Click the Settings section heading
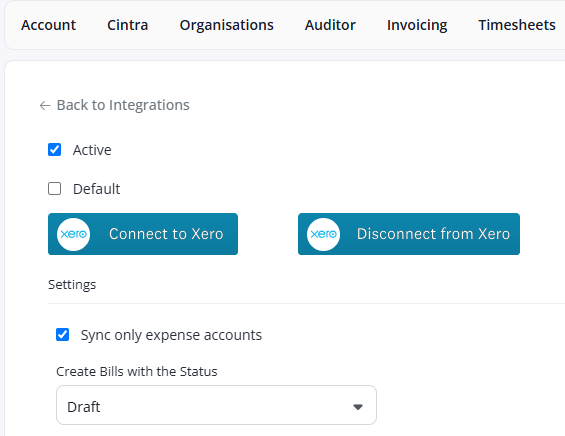The height and width of the screenshot is (436, 565). pyautogui.click(x=72, y=285)
